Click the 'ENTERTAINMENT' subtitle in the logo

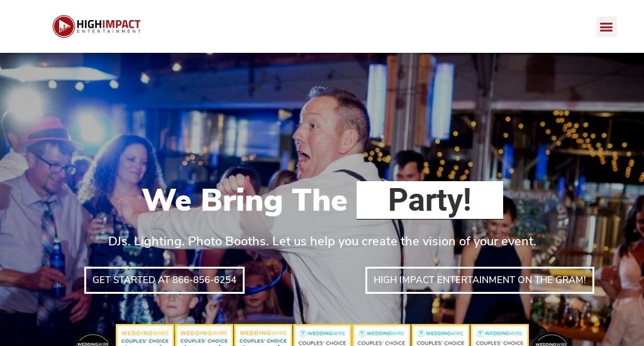109,31
